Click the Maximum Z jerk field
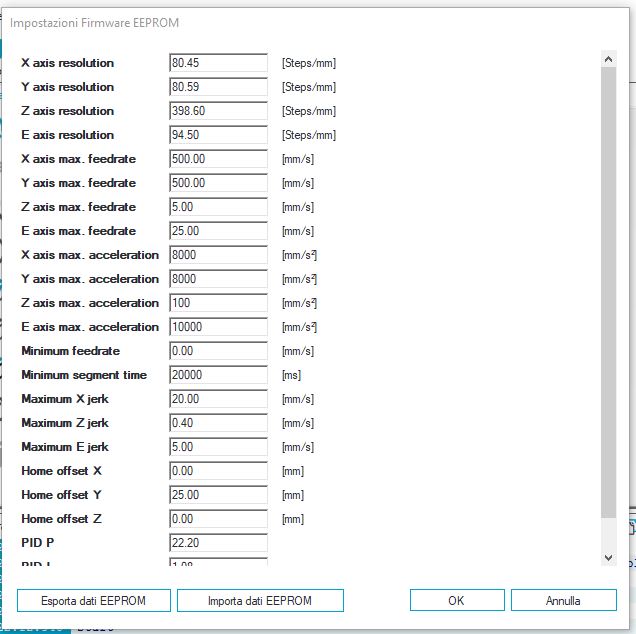Viewport: 636px width, 634px height. [218, 423]
